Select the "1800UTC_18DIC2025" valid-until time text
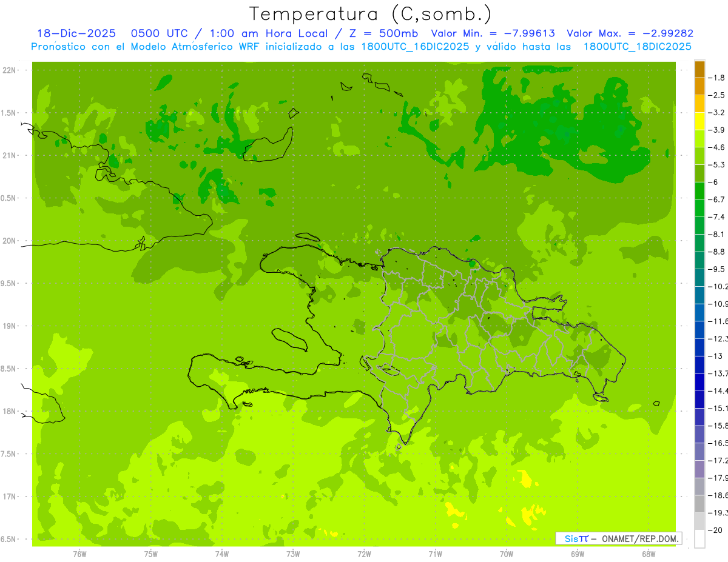This screenshot has width=728, height=562. point(637,47)
